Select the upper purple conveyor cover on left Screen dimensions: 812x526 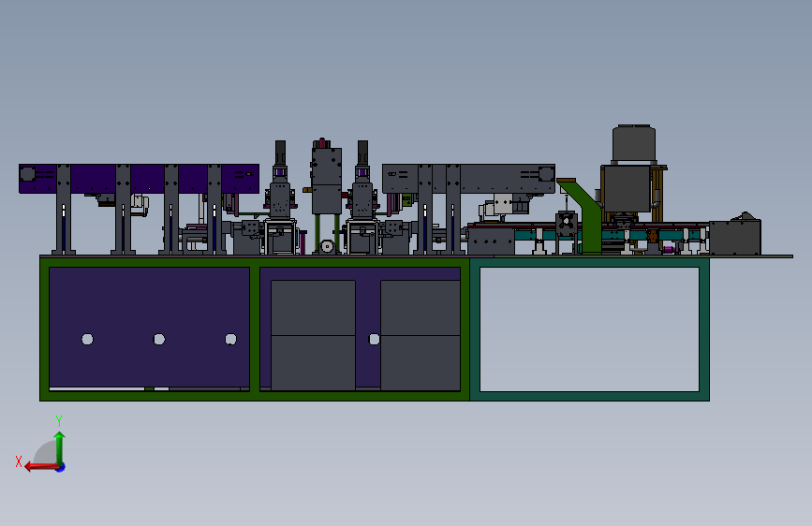click(139, 179)
